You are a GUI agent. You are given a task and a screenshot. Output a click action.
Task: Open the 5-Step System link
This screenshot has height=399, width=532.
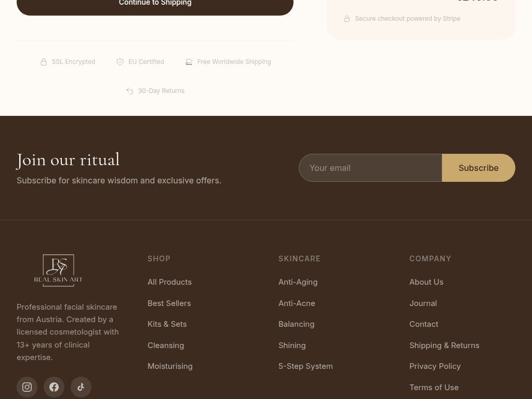(305, 366)
